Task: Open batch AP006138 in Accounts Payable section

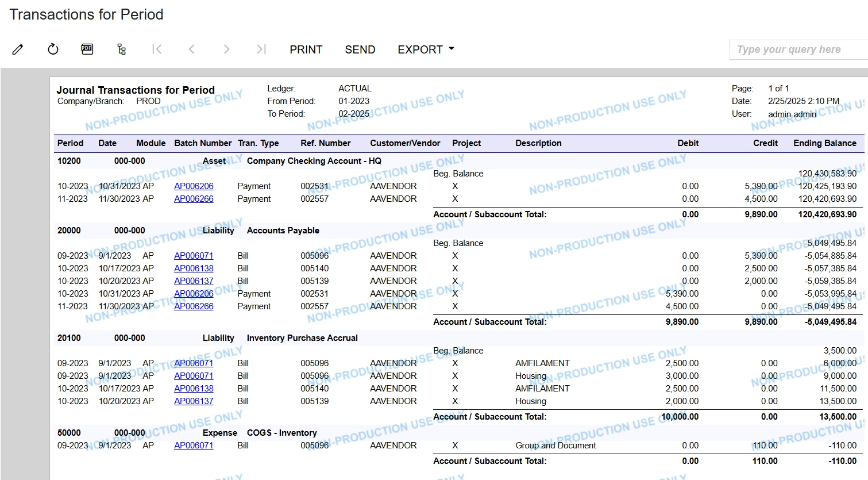Action: (194, 268)
